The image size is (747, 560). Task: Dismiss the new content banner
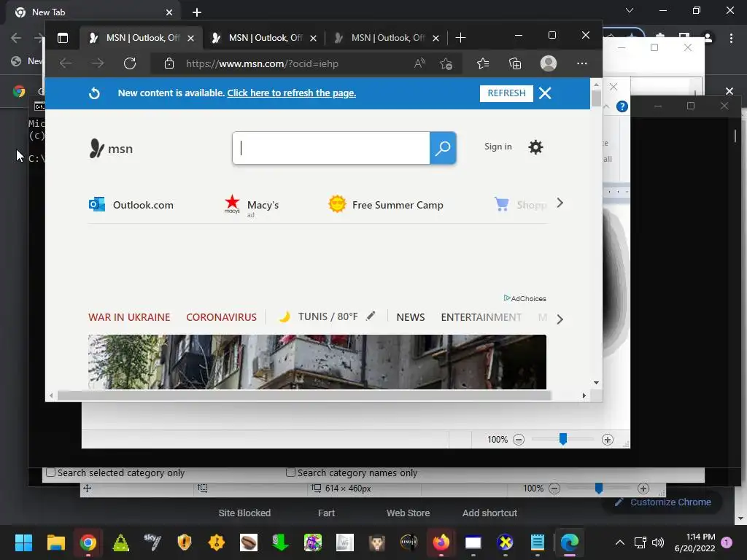click(545, 93)
